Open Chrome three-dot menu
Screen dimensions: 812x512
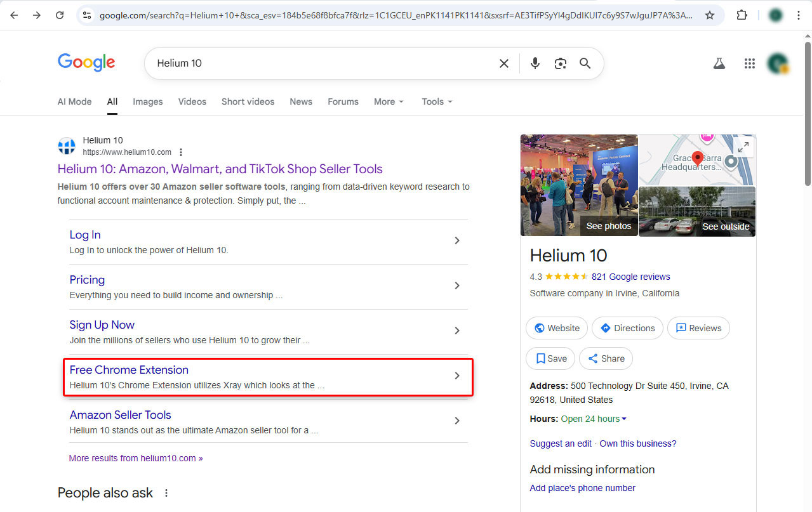click(x=799, y=15)
